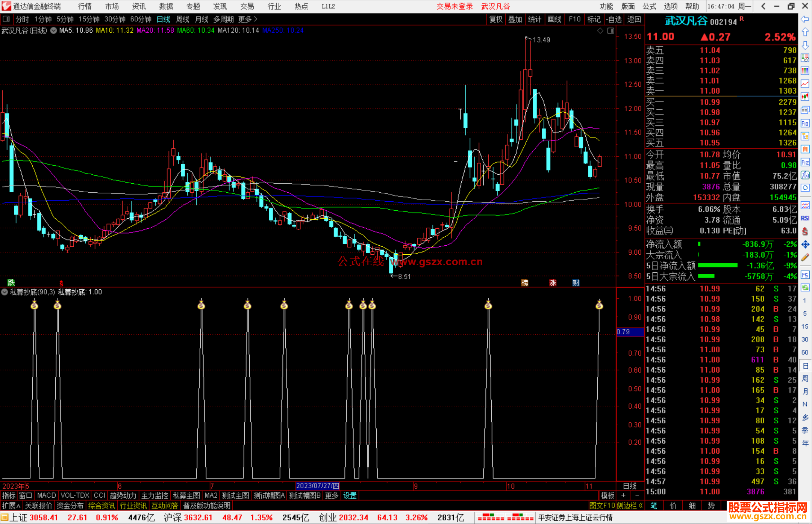Click the plus zoom stepper near 模板

[623, 495]
